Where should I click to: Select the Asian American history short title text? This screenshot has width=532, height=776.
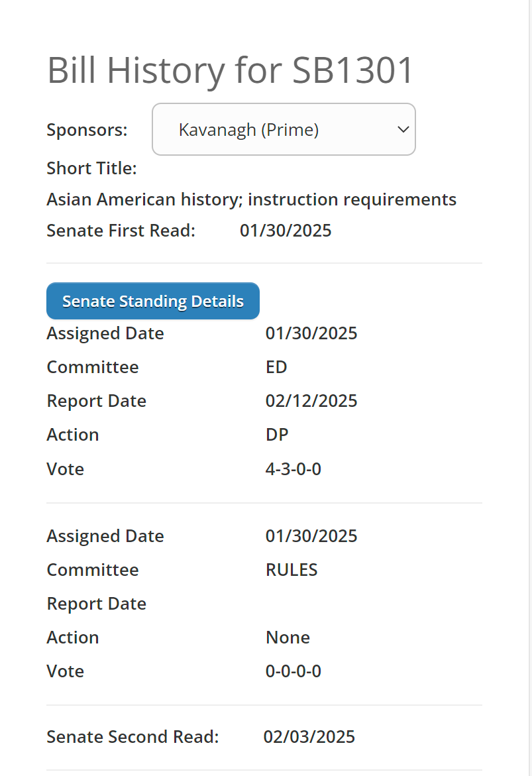pyautogui.click(x=251, y=199)
